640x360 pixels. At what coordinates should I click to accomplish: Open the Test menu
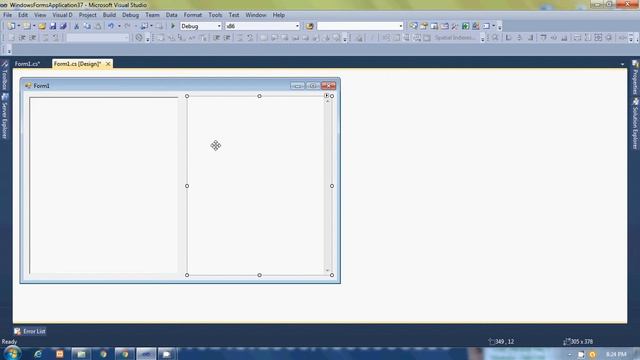coord(234,15)
